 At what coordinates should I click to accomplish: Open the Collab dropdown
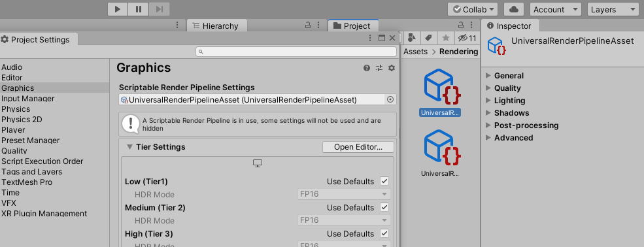coord(473,9)
